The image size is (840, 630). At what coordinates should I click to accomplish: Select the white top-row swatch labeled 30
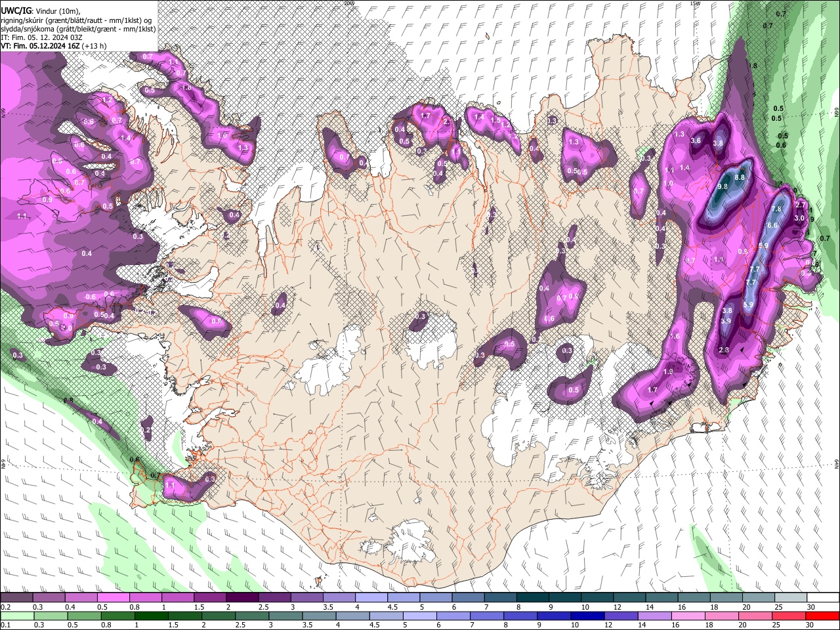823,598
